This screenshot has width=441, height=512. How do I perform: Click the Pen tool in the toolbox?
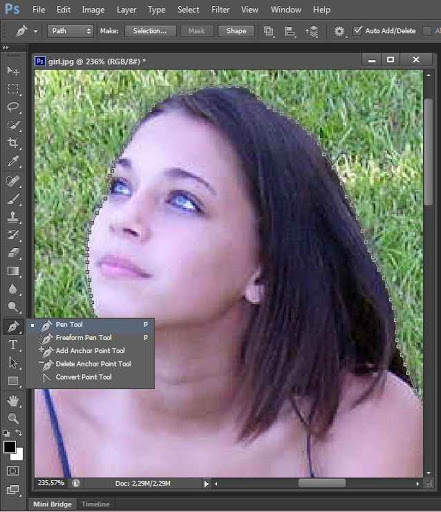(13, 326)
